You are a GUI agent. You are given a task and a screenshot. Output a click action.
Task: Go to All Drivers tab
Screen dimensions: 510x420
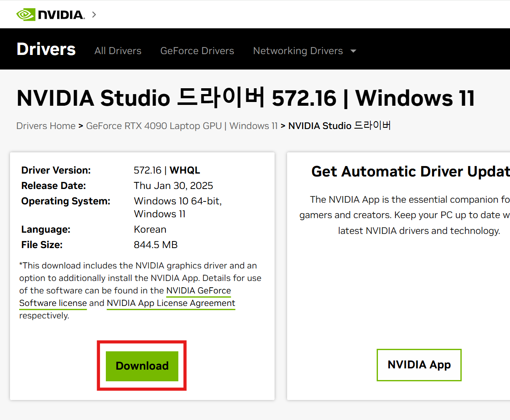(118, 51)
